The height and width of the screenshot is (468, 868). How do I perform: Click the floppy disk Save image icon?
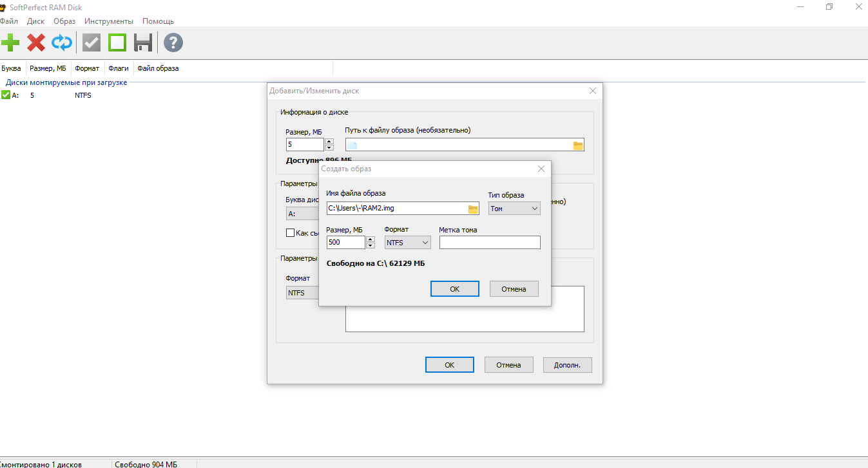(142, 43)
